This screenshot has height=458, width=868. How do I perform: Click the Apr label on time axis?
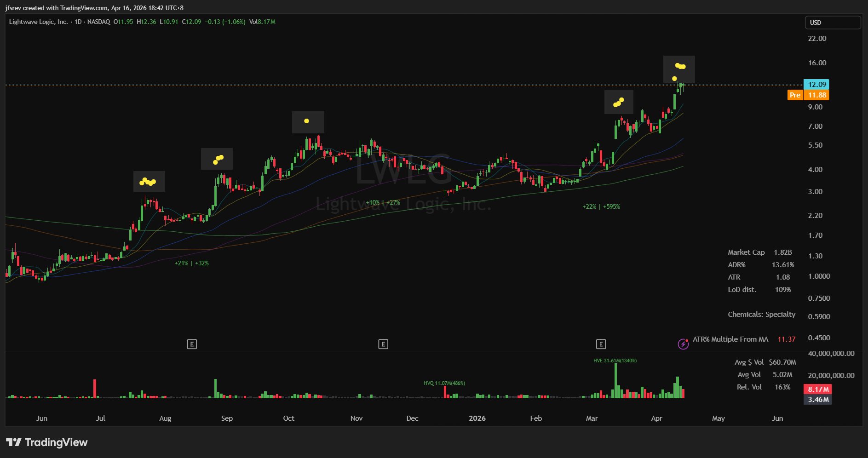pos(656,418)
